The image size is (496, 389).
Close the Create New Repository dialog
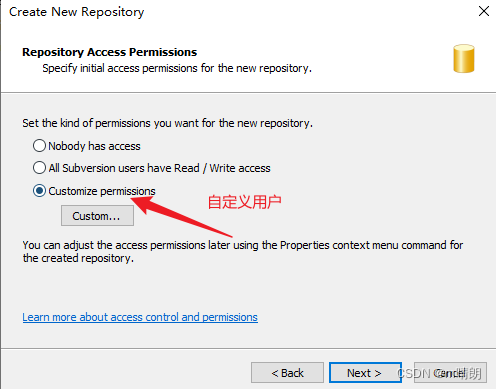484,11
